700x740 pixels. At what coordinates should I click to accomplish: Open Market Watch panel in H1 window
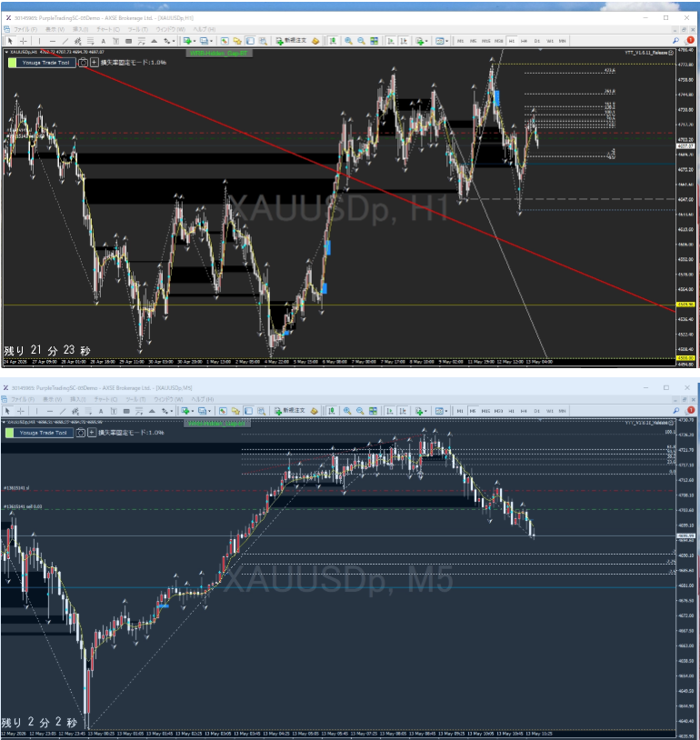225,41
